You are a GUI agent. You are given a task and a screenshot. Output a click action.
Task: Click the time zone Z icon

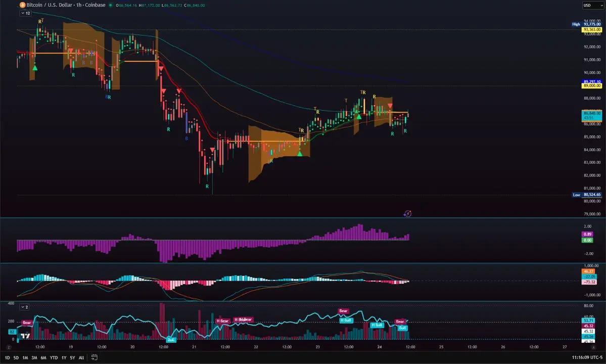click(x=9, y=347)
